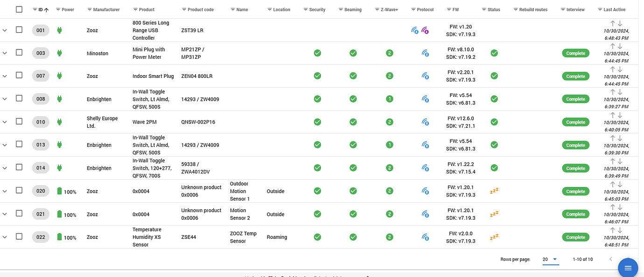The height and width of the screenshot is (277, 644).
Task: Click the Security green checkmark for node 010
Action: click(x=317, y=122)
